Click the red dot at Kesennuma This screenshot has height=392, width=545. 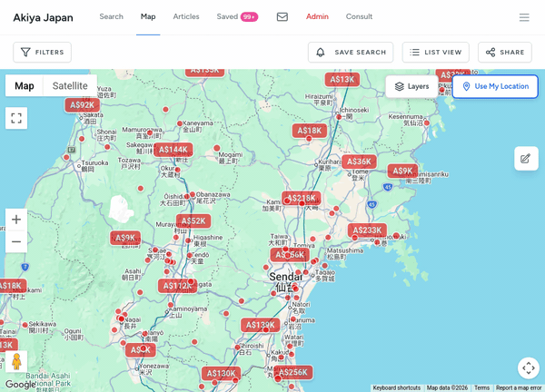pos(427,122)
